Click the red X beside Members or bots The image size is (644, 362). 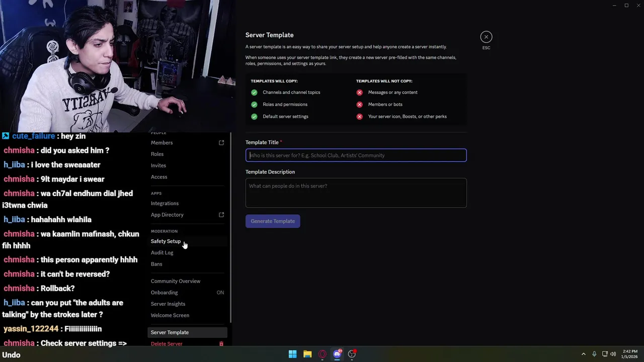point(359,105)
